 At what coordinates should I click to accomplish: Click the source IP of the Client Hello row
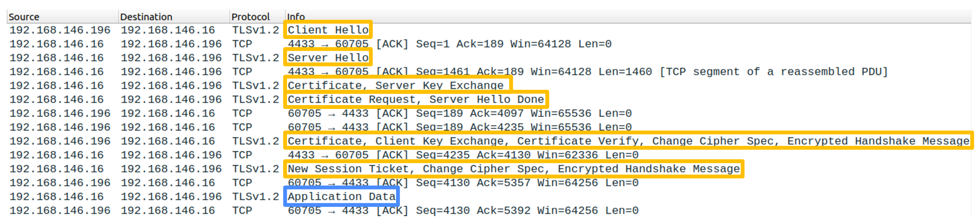click(60, 30)
